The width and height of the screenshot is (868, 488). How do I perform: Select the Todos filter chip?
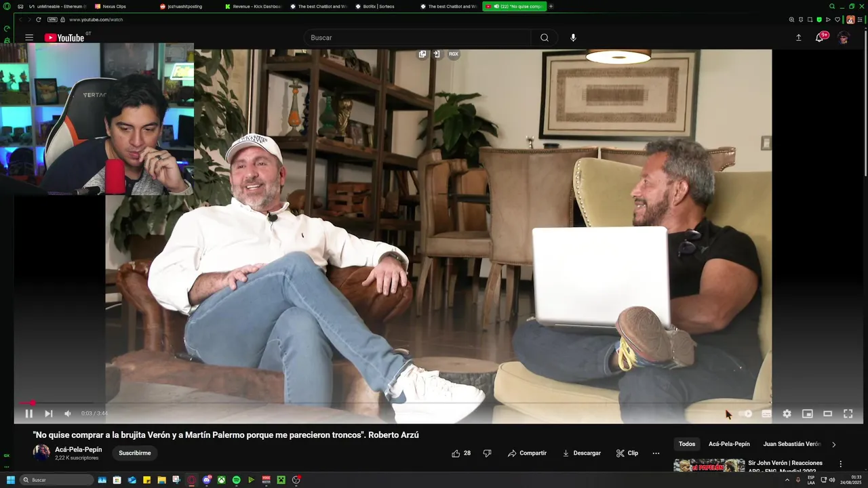687,444
